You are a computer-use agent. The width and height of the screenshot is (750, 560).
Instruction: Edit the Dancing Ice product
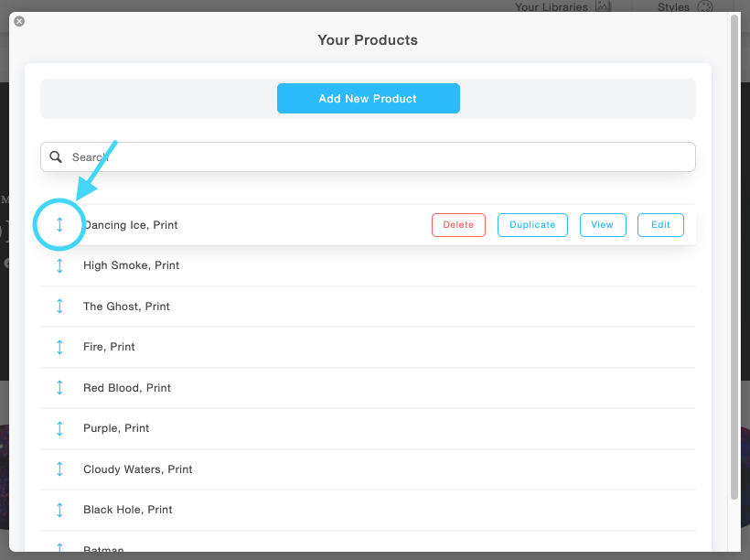(x=660, y=224)
